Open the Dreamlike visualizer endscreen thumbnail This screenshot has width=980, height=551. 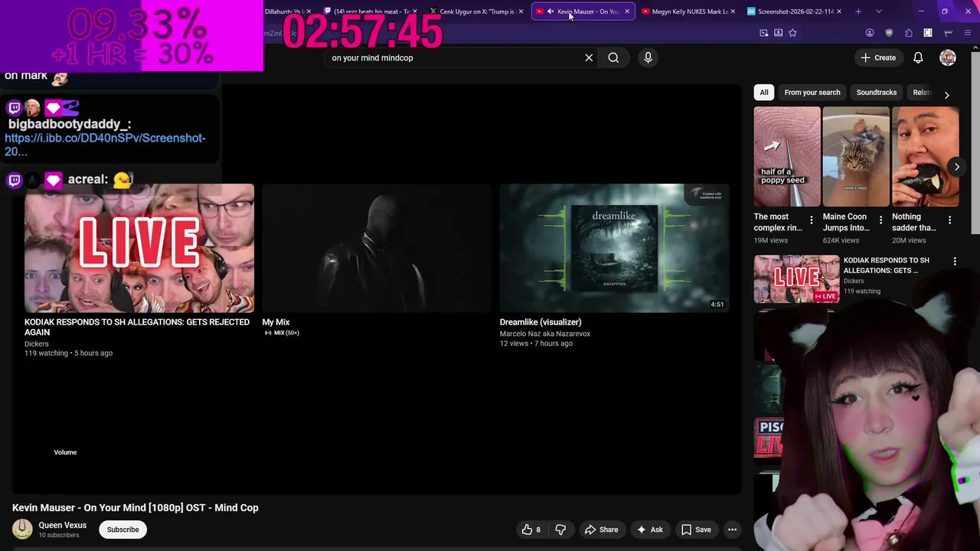(x=614, y=248)
